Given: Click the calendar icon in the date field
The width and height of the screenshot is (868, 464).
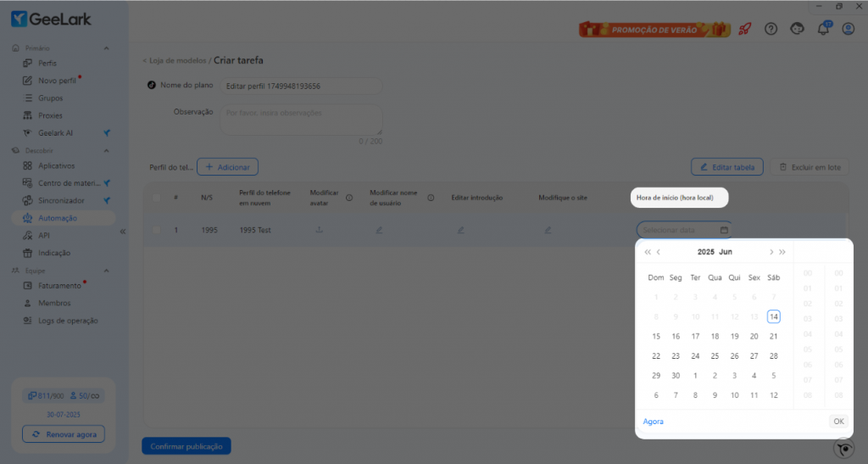Looking at the screenshot, I should (x=724, y=230).
